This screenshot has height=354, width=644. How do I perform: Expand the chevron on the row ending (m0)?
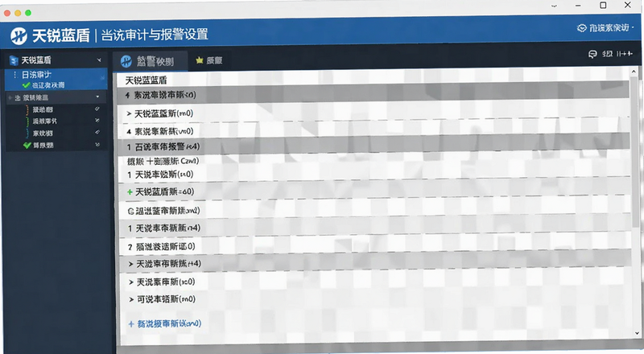129,113
